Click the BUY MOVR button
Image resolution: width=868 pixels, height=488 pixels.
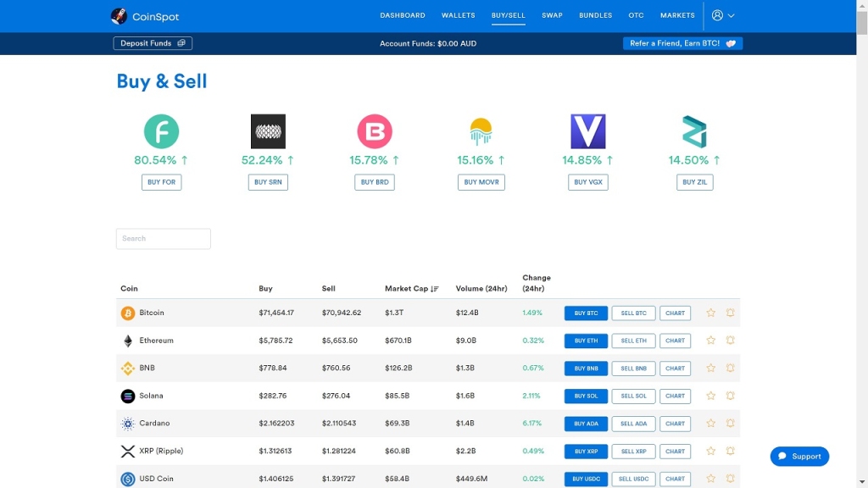pyautogui.click(x=481, y=182)
